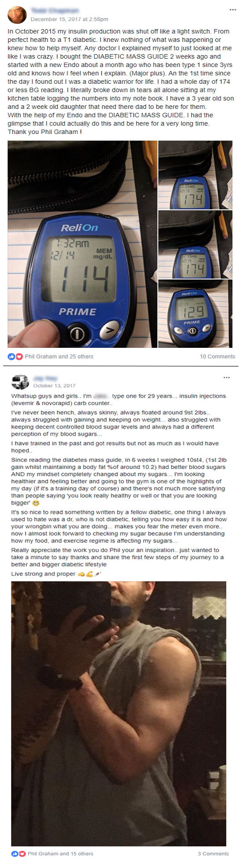Click the love reaction icon on second post
Image resolution: width=242 pixels, height=868 pixels.
(22, 853)
